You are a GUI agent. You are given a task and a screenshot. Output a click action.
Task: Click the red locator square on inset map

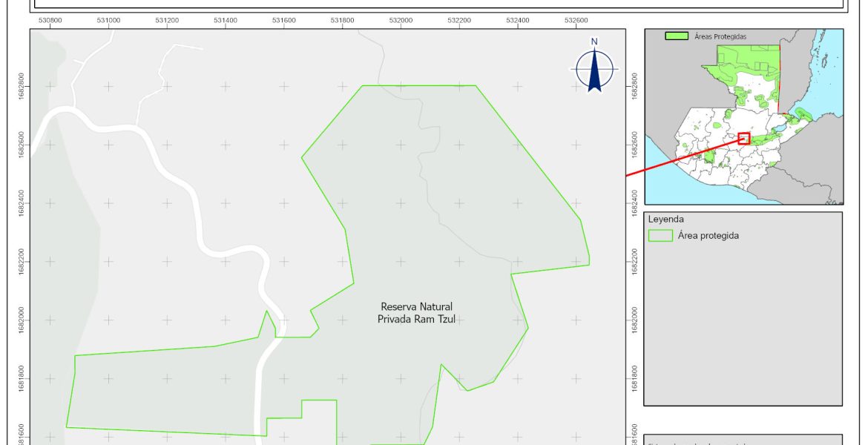click(x=744, y=138)
